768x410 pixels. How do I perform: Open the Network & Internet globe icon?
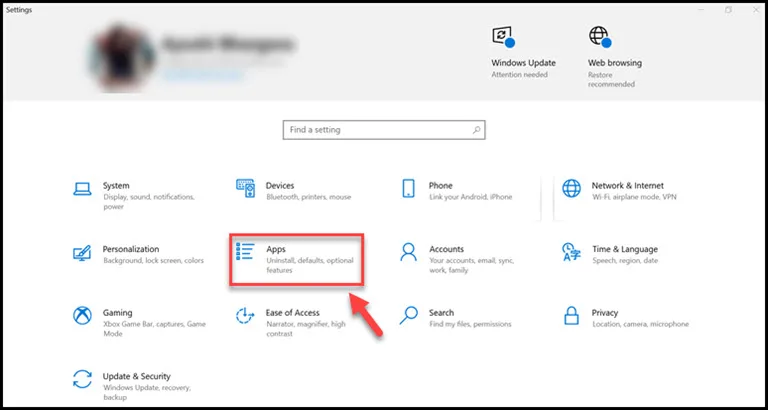[x=571, y=188]
